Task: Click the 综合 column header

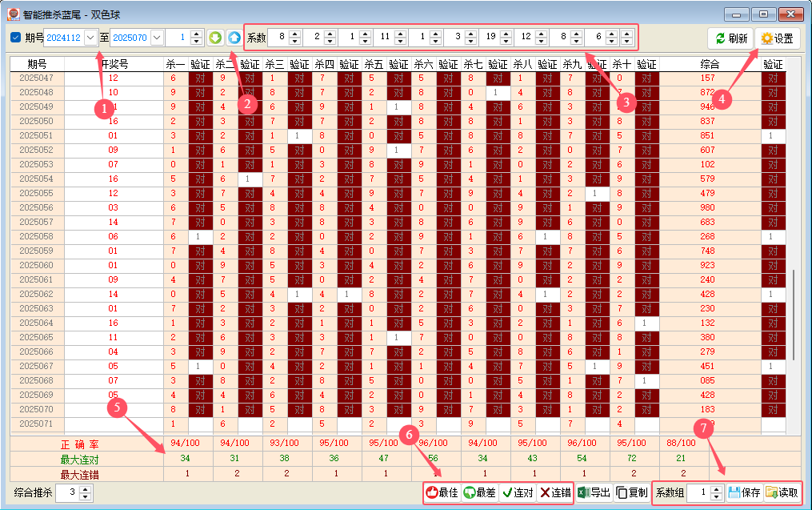Action: pos(710,64)
